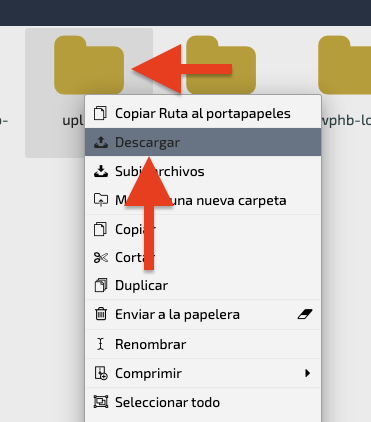Screen dimensions: 371x422
Task: Click the text cursor icon for Renombrar
Action: coord(101,344)
